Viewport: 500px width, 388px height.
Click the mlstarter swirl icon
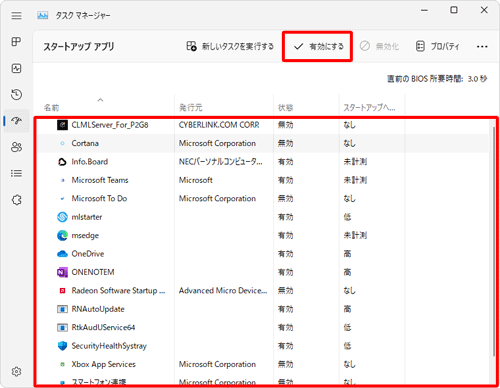[62, 217]
